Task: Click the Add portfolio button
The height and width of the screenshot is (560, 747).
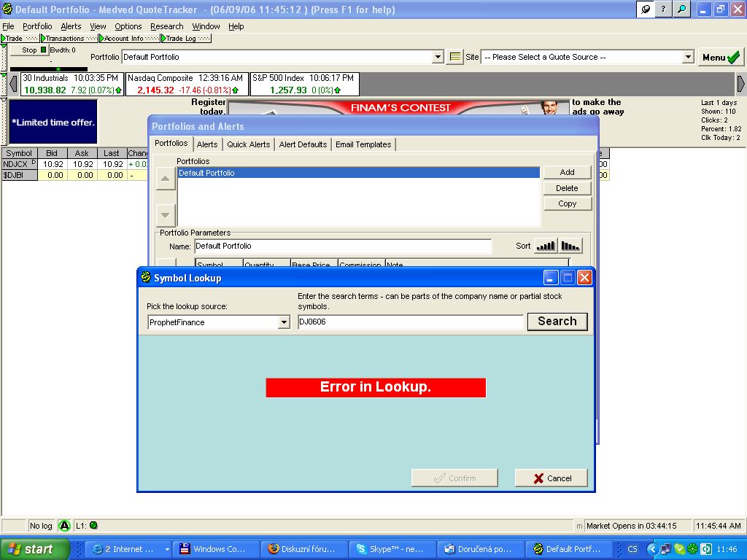Action: (567, 172)
